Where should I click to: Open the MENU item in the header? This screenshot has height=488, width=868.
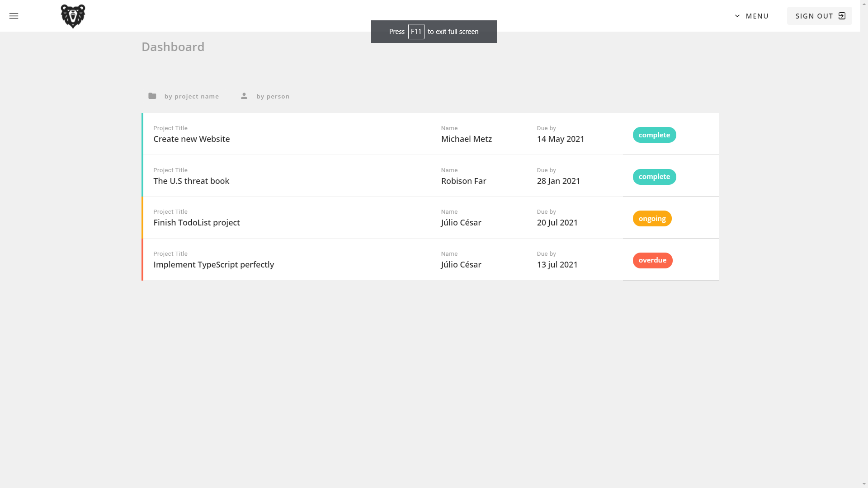tap(756, 16)
